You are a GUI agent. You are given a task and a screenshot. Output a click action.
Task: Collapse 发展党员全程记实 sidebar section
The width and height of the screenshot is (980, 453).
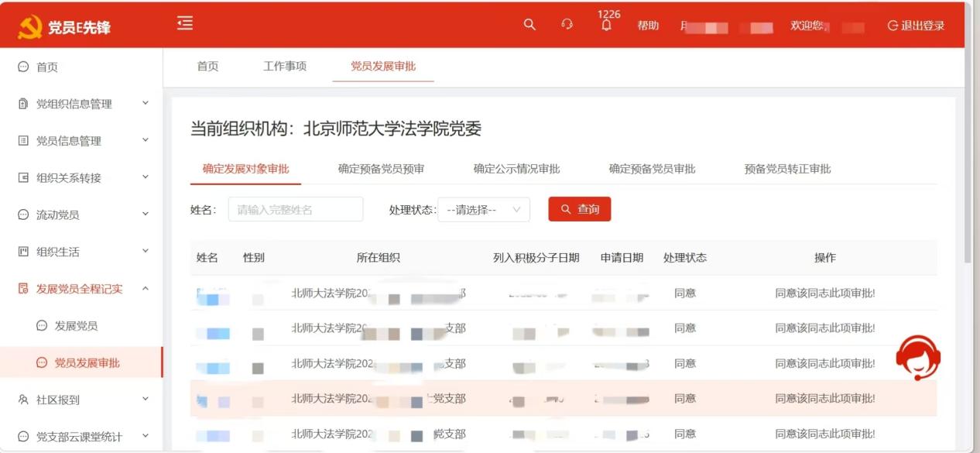coord(146,289)
